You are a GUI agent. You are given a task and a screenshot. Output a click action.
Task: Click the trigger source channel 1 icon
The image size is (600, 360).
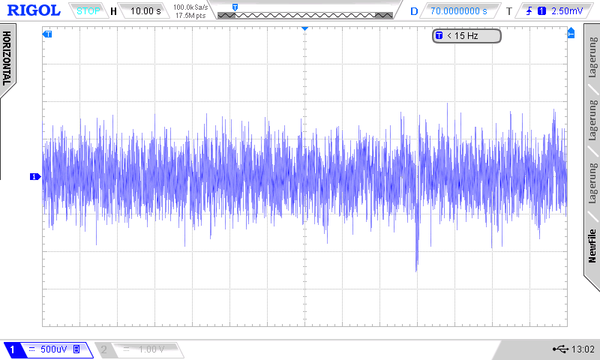pyautogui.click(x=541, y=11)
